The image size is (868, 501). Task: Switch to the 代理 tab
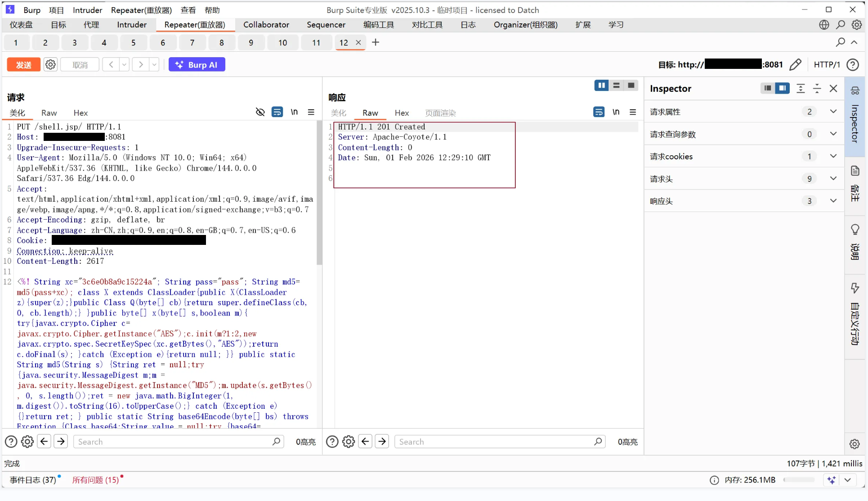[91, 25]
